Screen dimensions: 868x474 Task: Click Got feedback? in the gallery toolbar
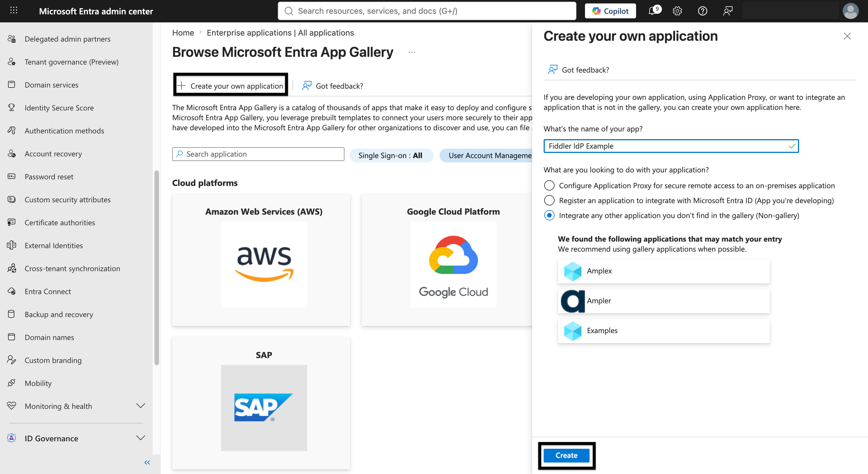(x=333, y=86)
